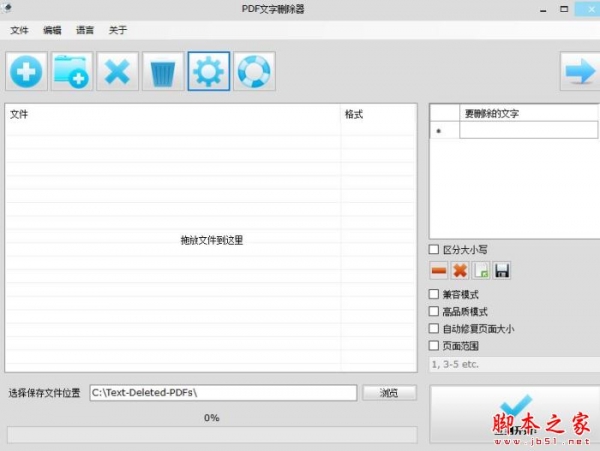Click the save location path field
The width and height of the screenshot is (600, 451).
tap(223, 393)
